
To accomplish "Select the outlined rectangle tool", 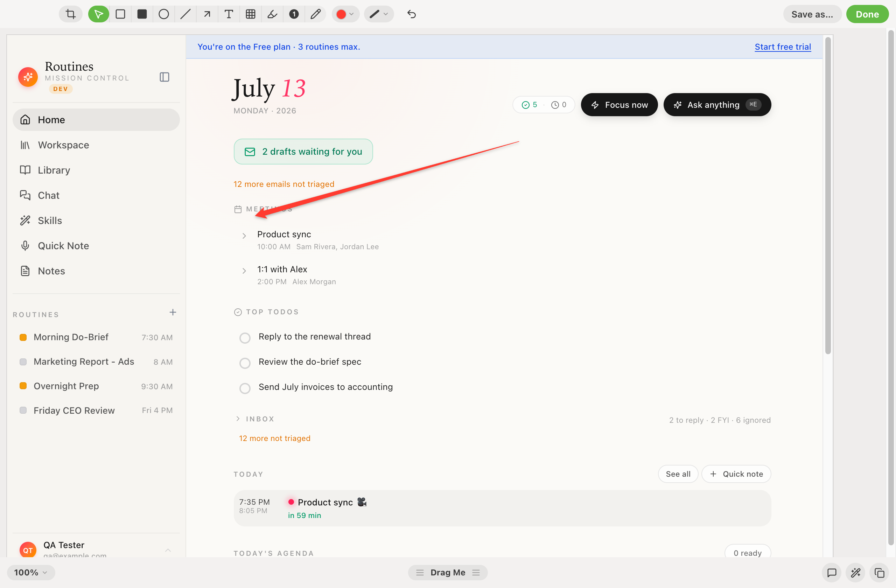I will click(x=120, y=14).
